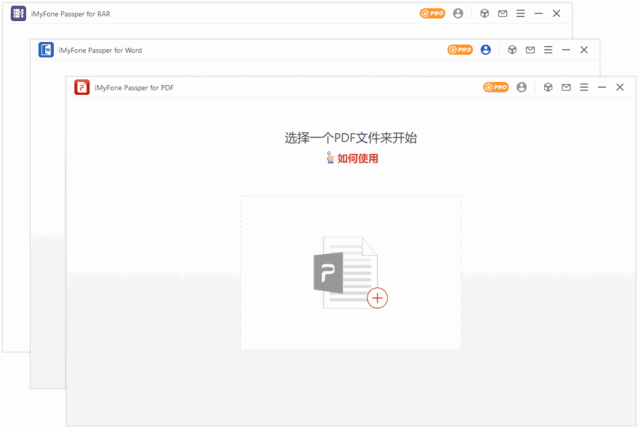Open the hamburger menu in Passper for PDF
This screenshot has width=640, height=429.
click(x=584, y=87)
